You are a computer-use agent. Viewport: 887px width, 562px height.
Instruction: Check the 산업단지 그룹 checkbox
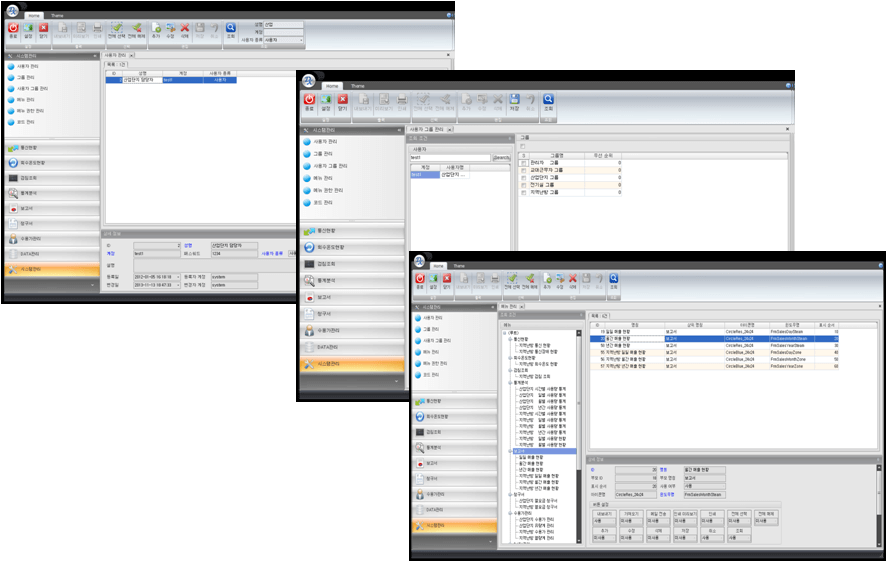tap(523, 177)
